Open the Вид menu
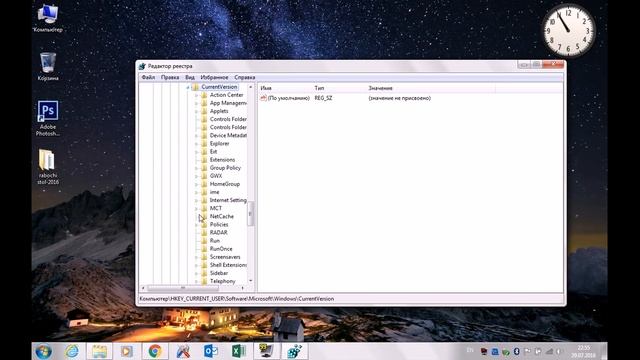Screen dimensions: 640x360 (190, 77)
